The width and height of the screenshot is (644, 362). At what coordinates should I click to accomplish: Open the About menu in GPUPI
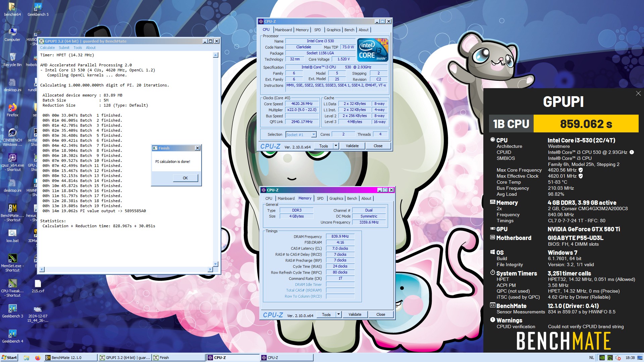(91, 48)
